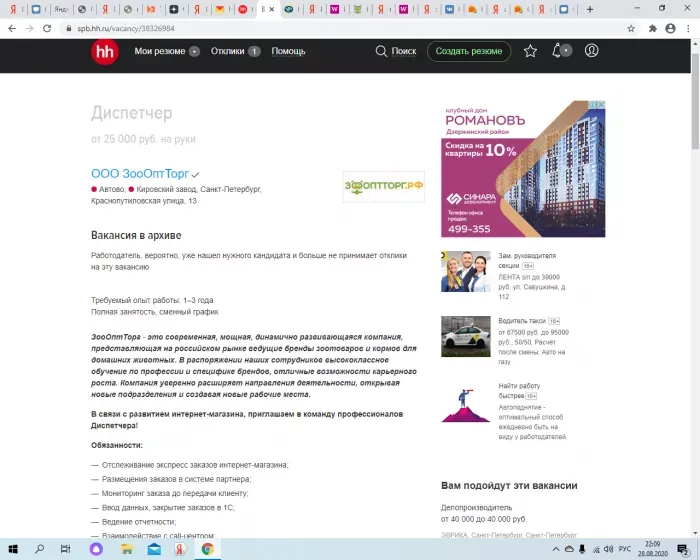Click ad info icon on banner
Viewport: 700px width, 560px height.
tap(593, 104)
